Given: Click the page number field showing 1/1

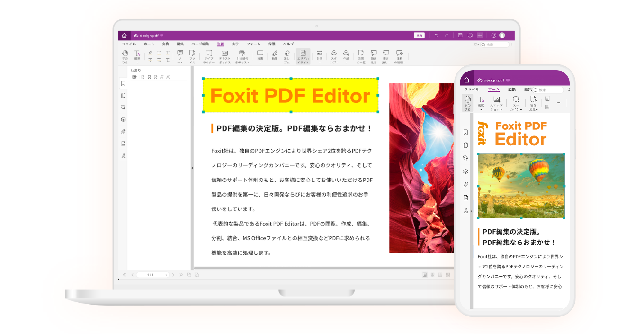Looking at the screenshot, I should [x=152, y=275].
